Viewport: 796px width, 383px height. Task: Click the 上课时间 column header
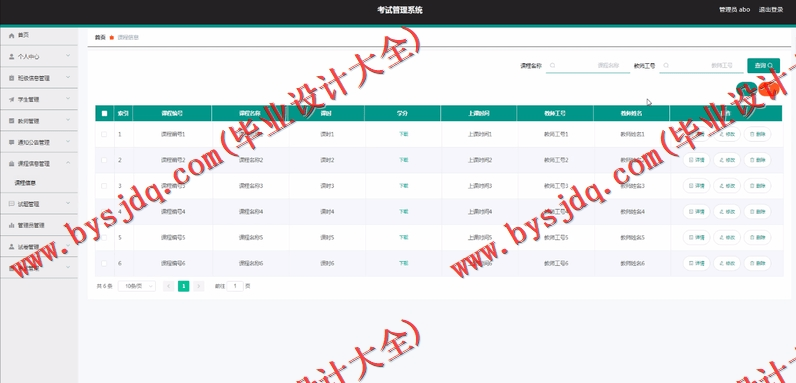pos(479,113)
